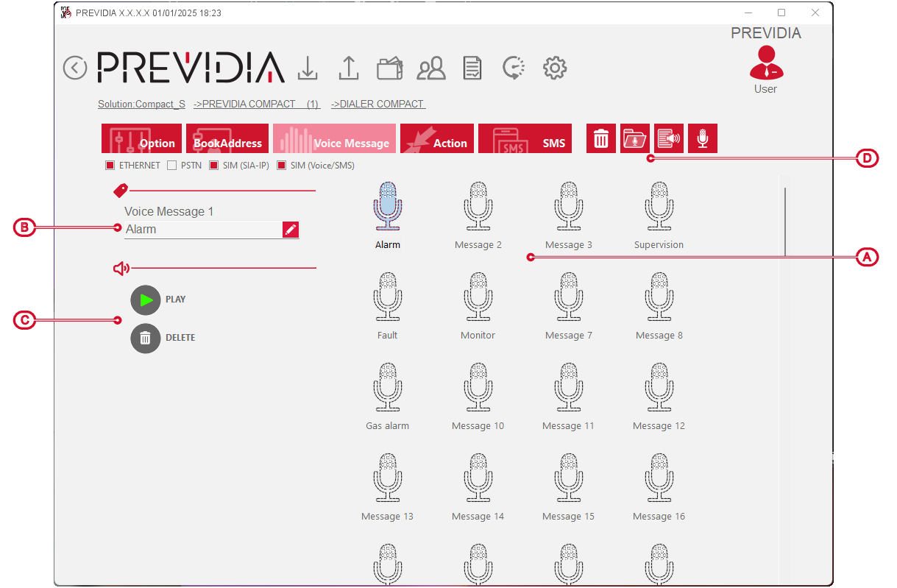Open the settings gear icon
The image size is (897, 588).
click(554, 68)
